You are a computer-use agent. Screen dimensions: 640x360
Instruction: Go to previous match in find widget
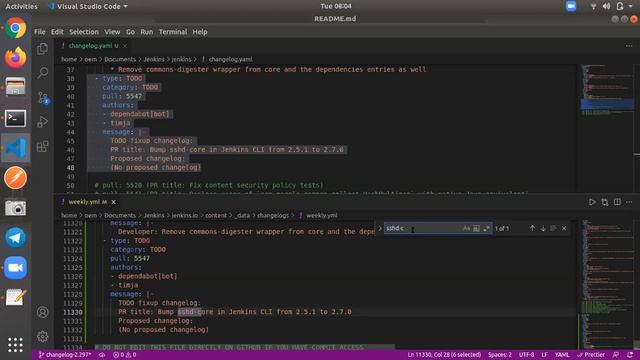(532, 228)
